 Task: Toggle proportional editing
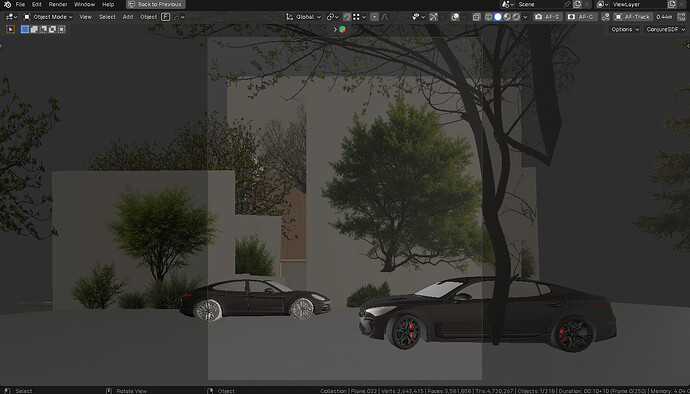point(374,17)
